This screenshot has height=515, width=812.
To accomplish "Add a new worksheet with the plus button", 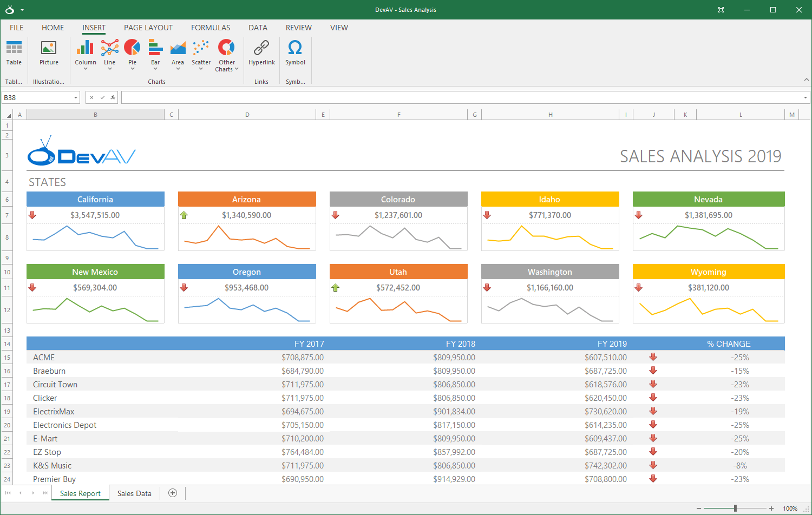I will click(172, 493).
